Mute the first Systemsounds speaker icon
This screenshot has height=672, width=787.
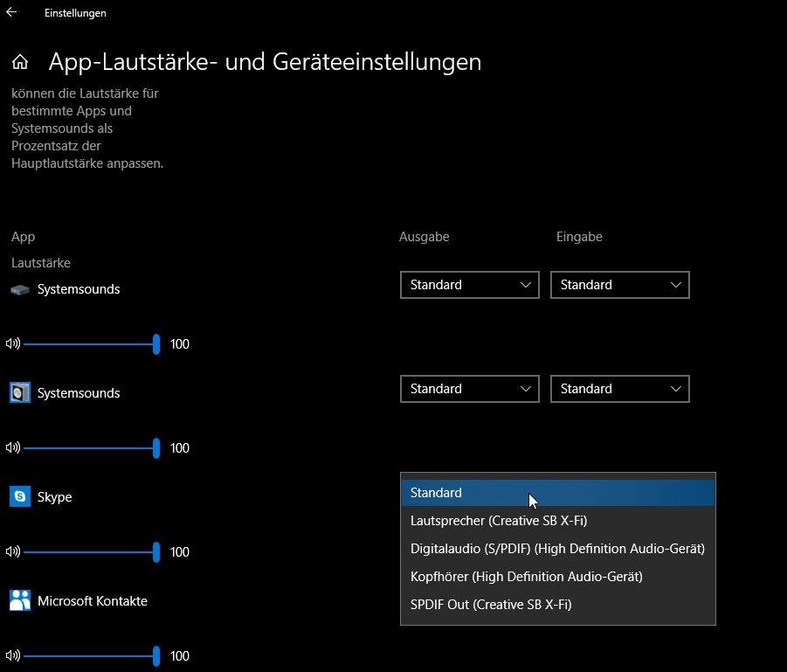tap(13, 343)
